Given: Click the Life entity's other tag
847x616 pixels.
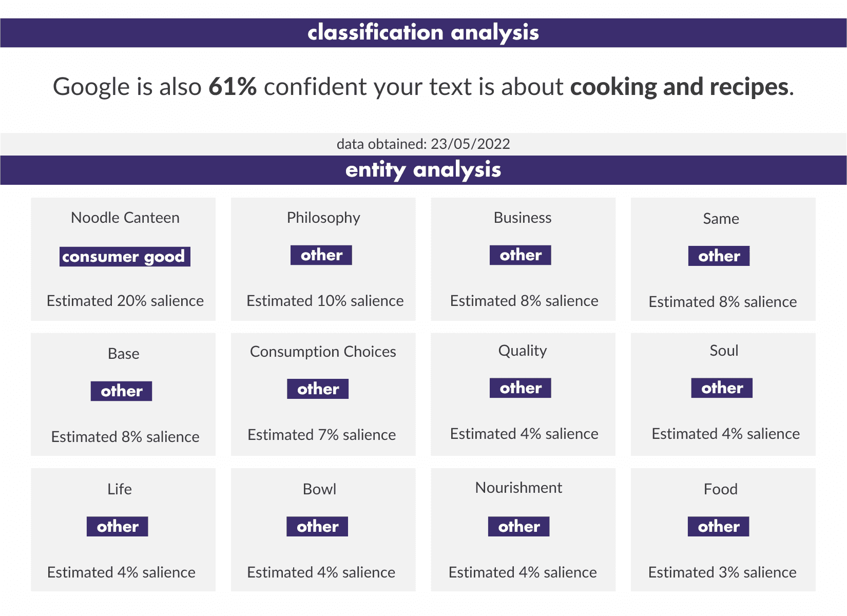Looking at the screenshot, I should [118, 527].
